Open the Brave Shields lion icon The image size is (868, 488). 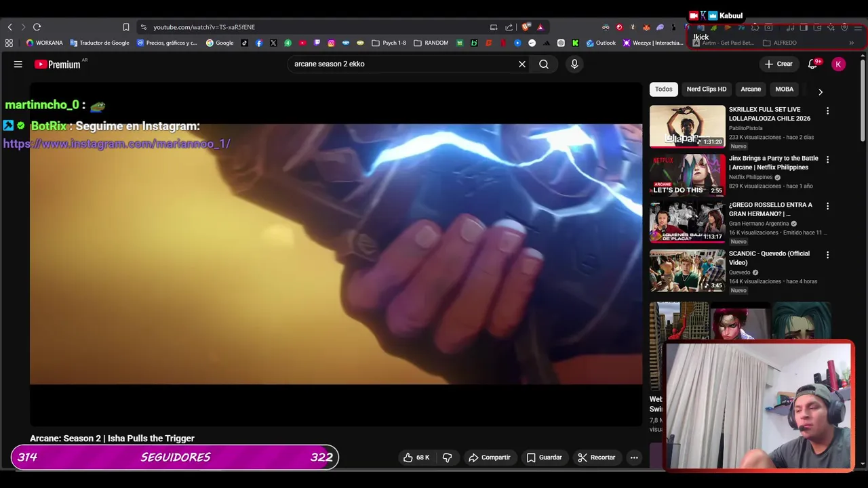click(x=526, y=27)
